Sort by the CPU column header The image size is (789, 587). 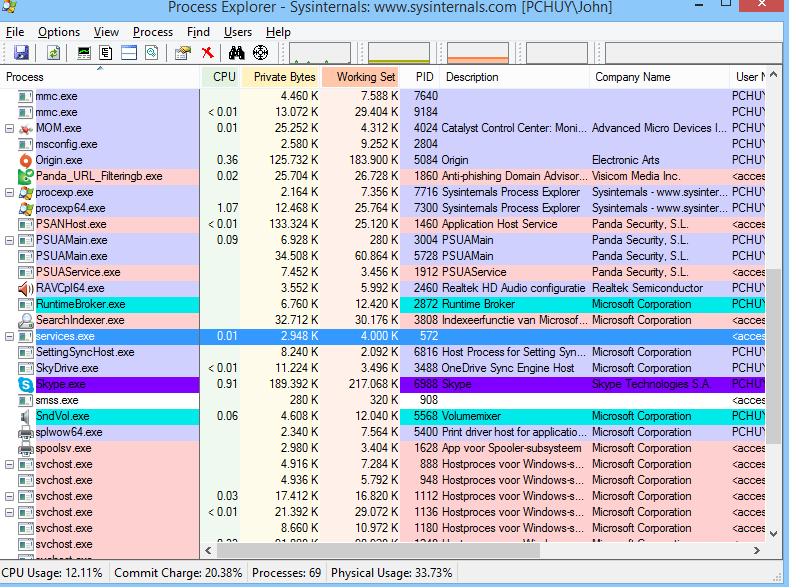[x=220, y=77]
